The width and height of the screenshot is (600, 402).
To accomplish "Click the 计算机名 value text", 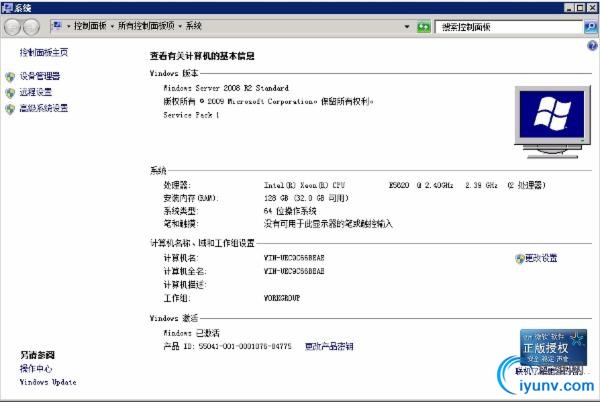I will 294,258.
